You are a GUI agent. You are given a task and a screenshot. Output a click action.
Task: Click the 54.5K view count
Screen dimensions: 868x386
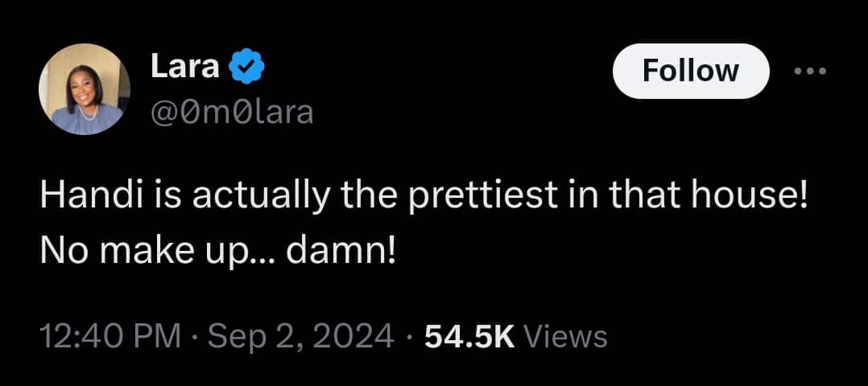pos(469,335)
